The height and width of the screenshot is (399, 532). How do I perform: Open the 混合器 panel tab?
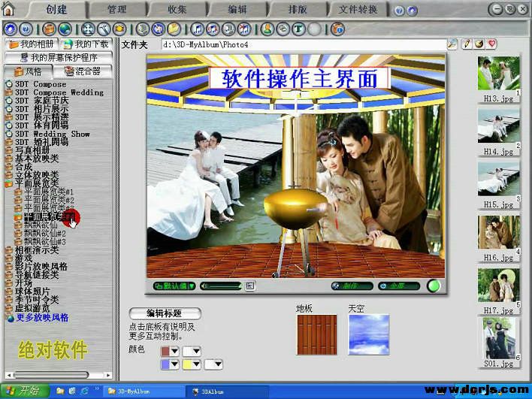pyautogui.click(x=84, y=71)
